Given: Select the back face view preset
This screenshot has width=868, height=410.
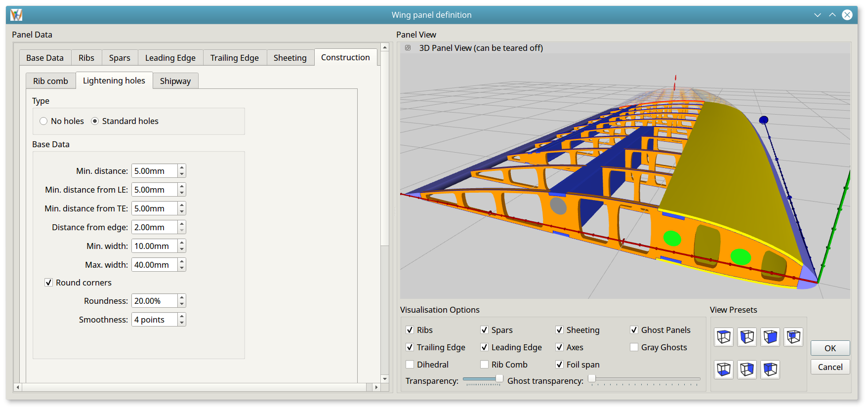Looking at the screenshot, I should (x=770, y=369).
